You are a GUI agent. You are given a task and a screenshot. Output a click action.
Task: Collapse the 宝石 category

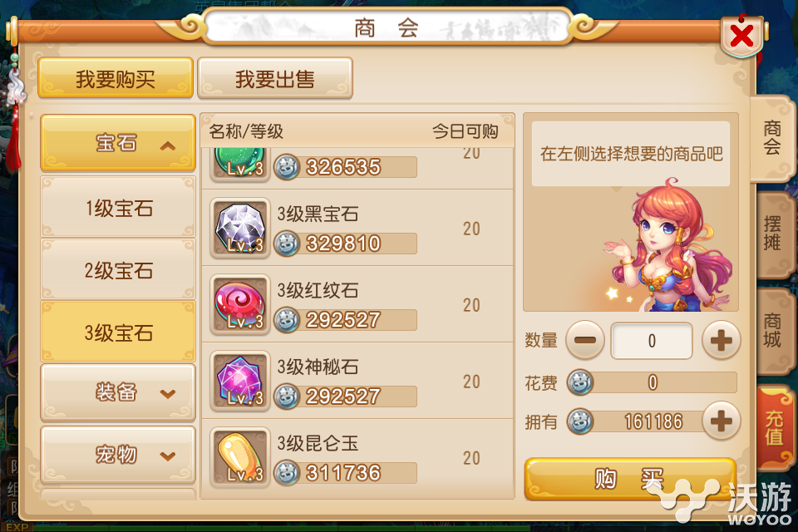(118, 142)
